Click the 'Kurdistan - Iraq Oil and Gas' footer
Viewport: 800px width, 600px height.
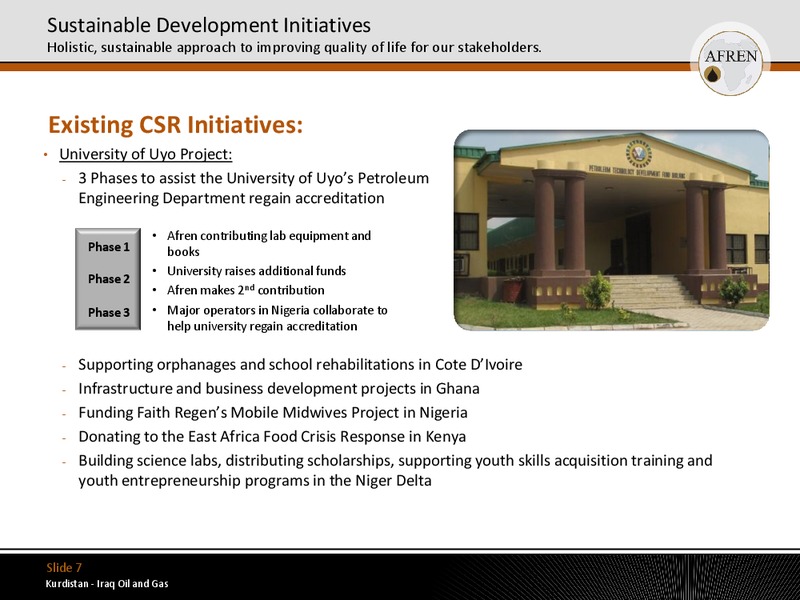[x=107, y=584]
